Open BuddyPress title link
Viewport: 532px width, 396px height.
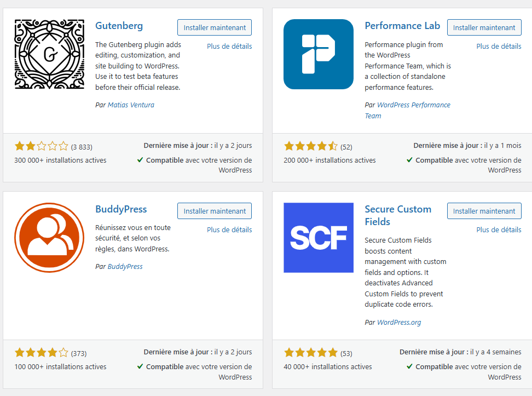[x=121, y=209]
